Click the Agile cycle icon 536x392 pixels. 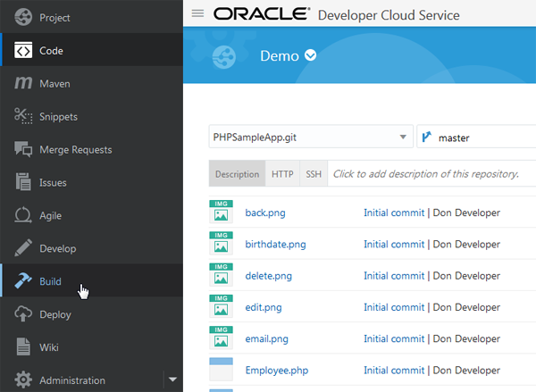click(23, 216)
